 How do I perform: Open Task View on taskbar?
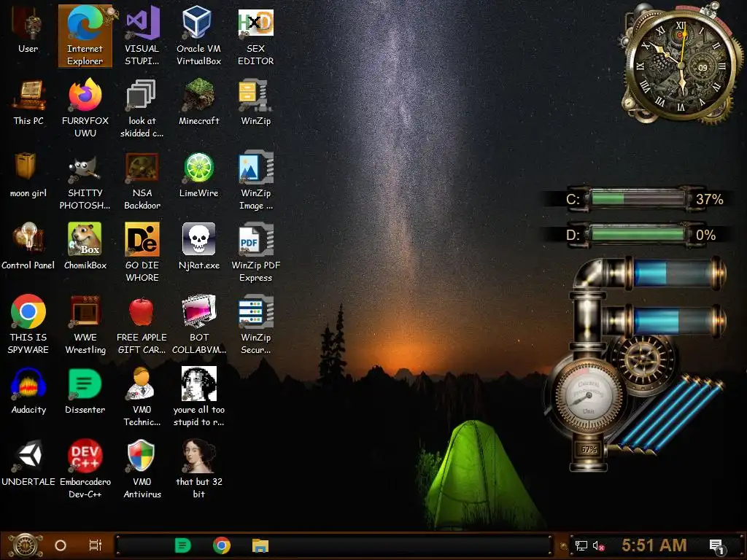pyautogui.click(x=96, y=545)
